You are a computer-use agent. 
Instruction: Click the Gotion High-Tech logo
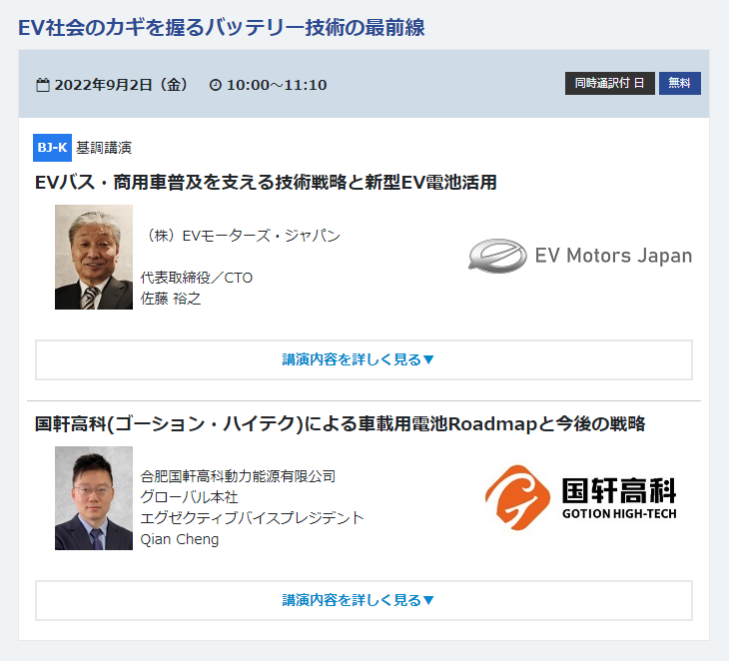581,498
